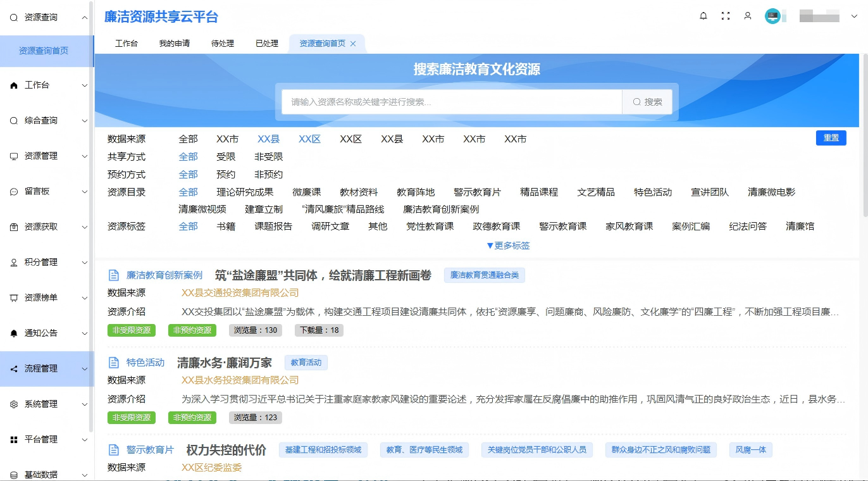
Task: Select 受限 under 共享方式 filter
Action: tap(226, 157)
